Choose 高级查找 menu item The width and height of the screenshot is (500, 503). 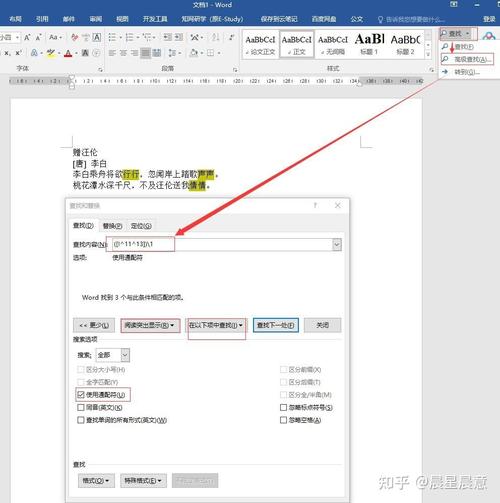point(467,60)
